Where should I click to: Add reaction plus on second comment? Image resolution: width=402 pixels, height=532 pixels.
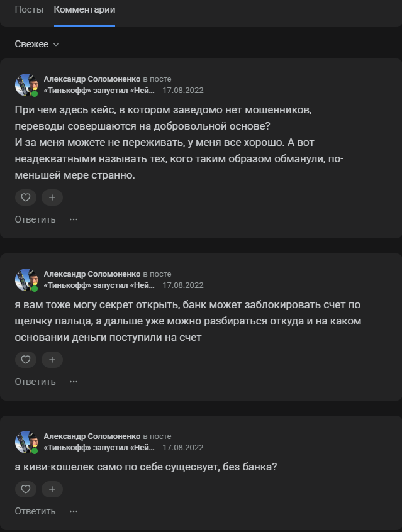click(52, 360)
